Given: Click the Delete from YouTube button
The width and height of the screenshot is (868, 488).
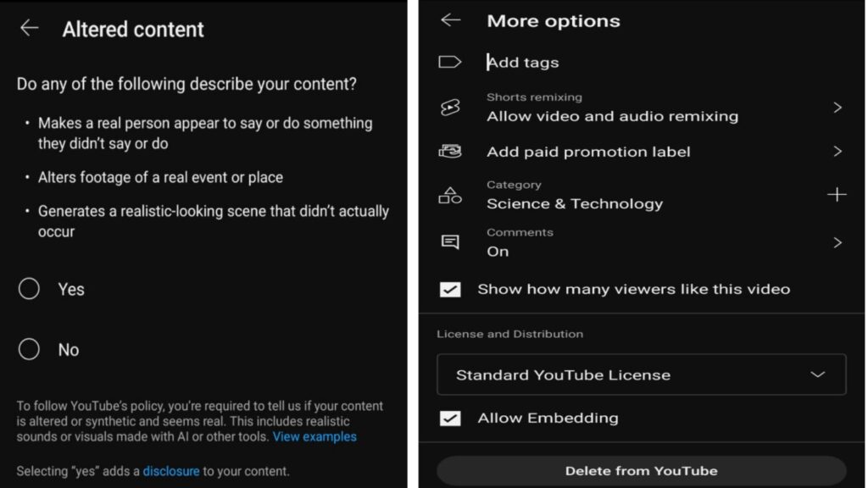Looking at the screenshot, I should pyautogui.click(x=641, y=470).
